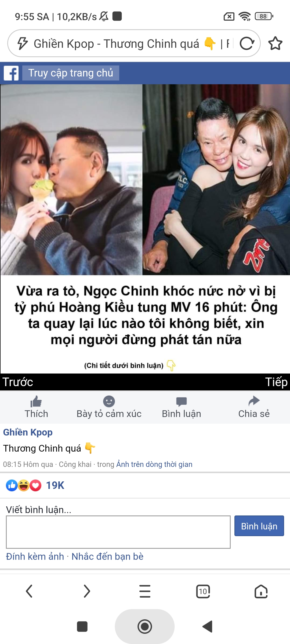Open Facebook logo home icon
Viewport: 290px width, 644px height.
pyautogui.click(x=11, y=73)
